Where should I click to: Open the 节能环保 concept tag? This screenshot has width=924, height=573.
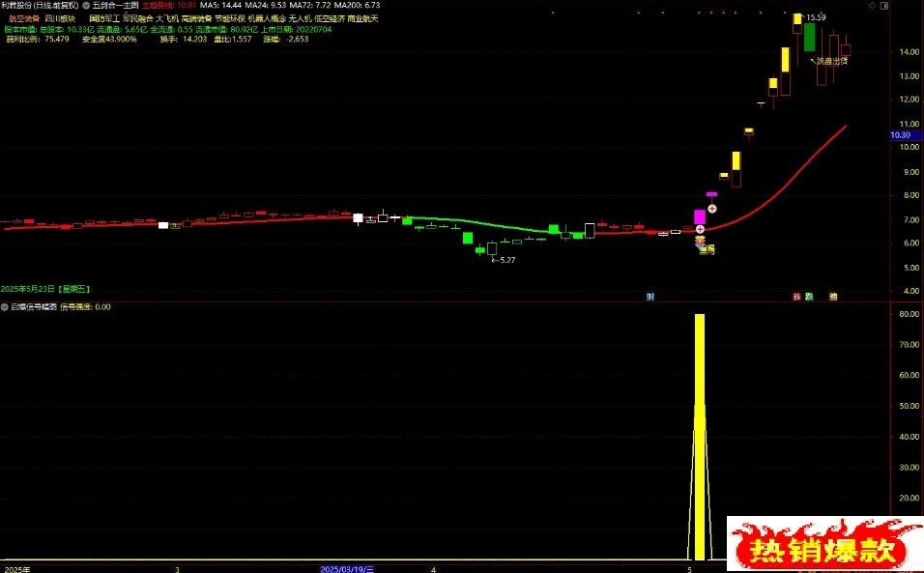point(230,19)
